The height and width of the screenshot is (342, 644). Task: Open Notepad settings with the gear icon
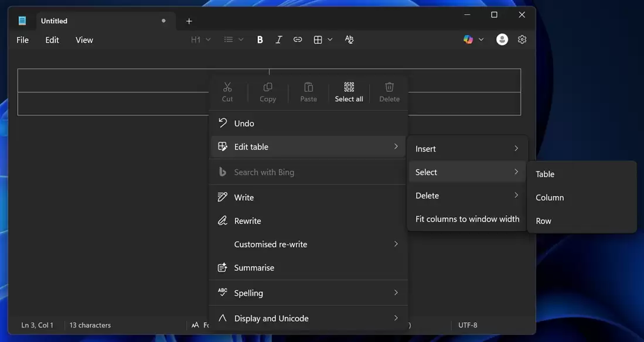click(522, 39)
